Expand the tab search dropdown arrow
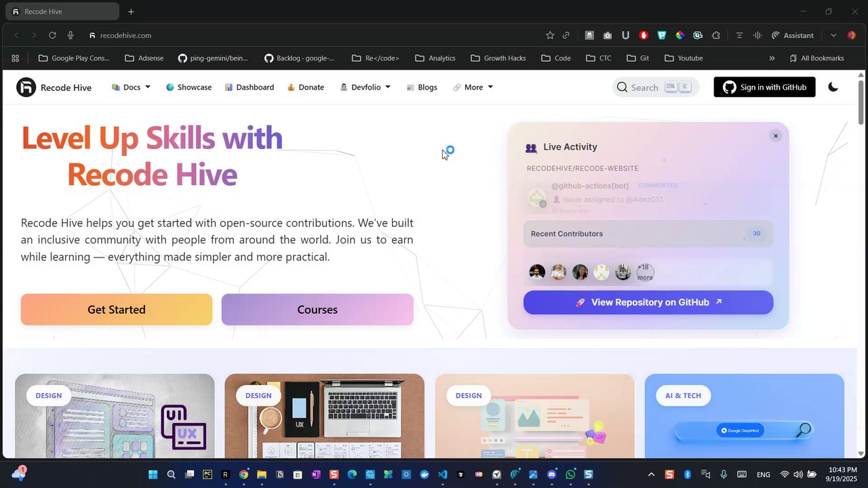Screen dimensions: 868x488 pyautogui.click(x=833, y=35)
